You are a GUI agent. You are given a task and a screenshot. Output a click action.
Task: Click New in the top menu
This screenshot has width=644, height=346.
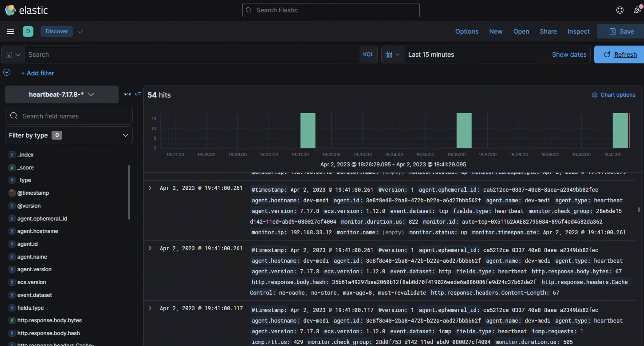coord(496,31)
